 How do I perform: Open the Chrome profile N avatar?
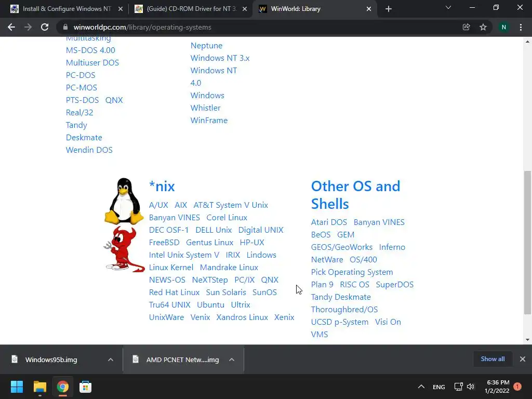pos(504,27)
